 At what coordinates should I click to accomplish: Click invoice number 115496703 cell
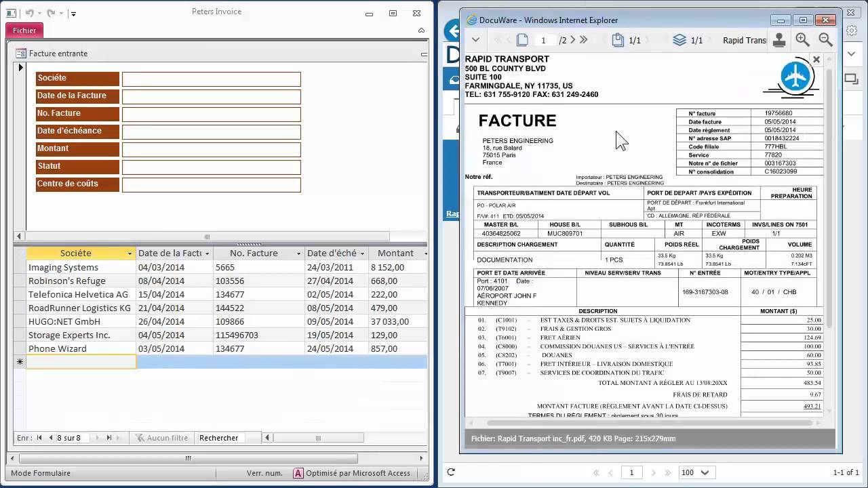coord(258,335)
